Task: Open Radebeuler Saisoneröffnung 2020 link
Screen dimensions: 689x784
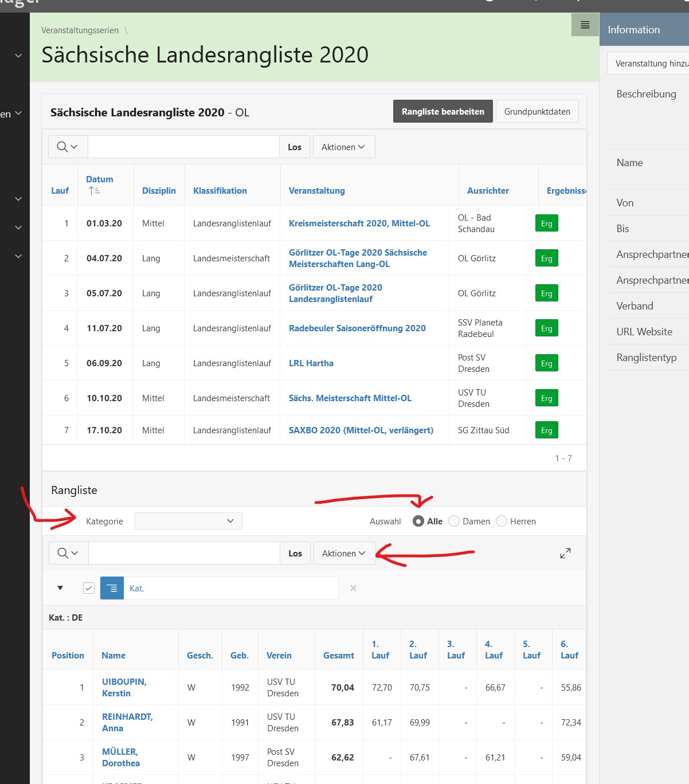Action: (x=357, y=328)
